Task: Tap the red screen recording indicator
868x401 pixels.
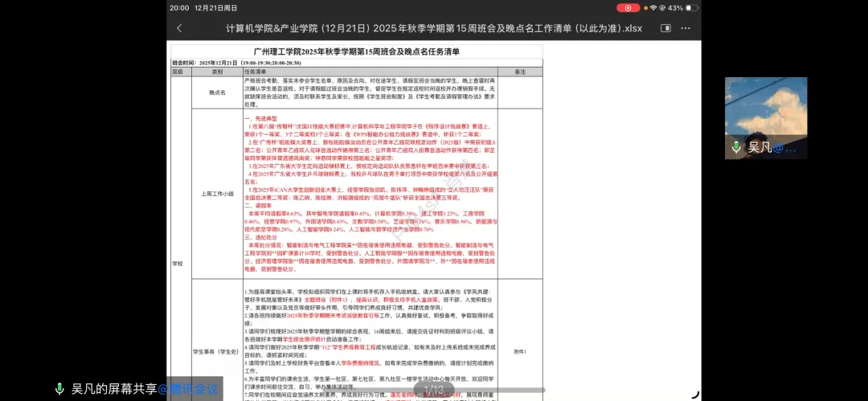Action: [628, 7]
